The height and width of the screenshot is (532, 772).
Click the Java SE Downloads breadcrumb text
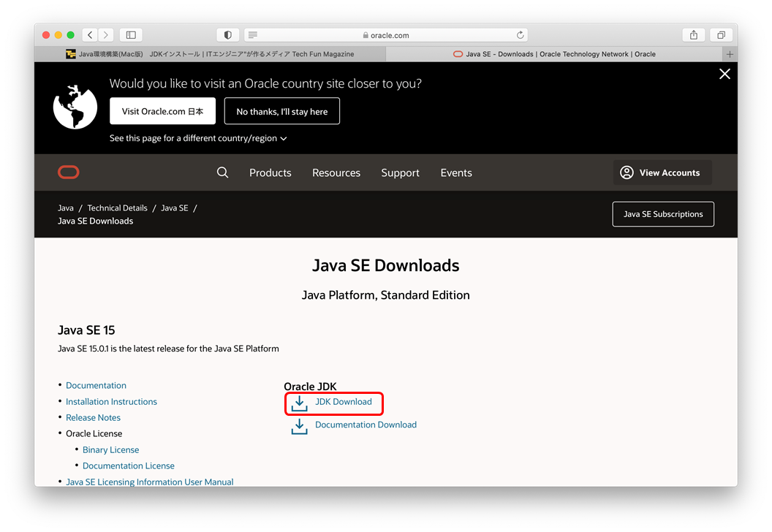96,221
